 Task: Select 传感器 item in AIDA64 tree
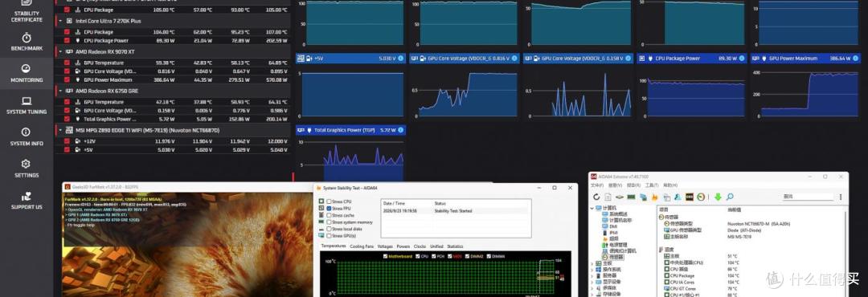[616, 257]
